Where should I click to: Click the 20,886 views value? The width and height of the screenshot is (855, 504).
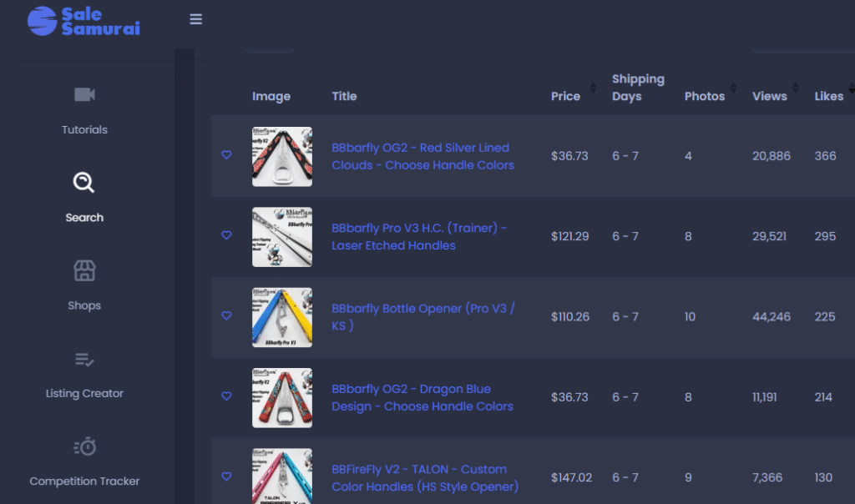pos(771,156)
